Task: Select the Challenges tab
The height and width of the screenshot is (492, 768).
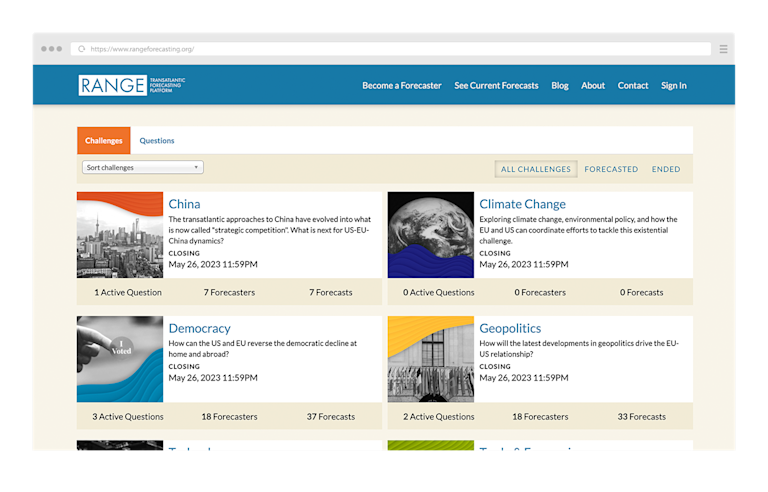Action: 104,141
